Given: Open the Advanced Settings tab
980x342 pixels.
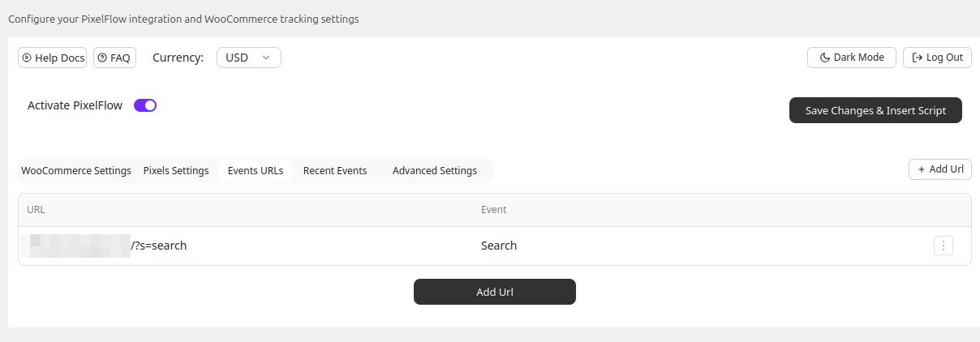Looking at the screenshot, I should 435,171.
